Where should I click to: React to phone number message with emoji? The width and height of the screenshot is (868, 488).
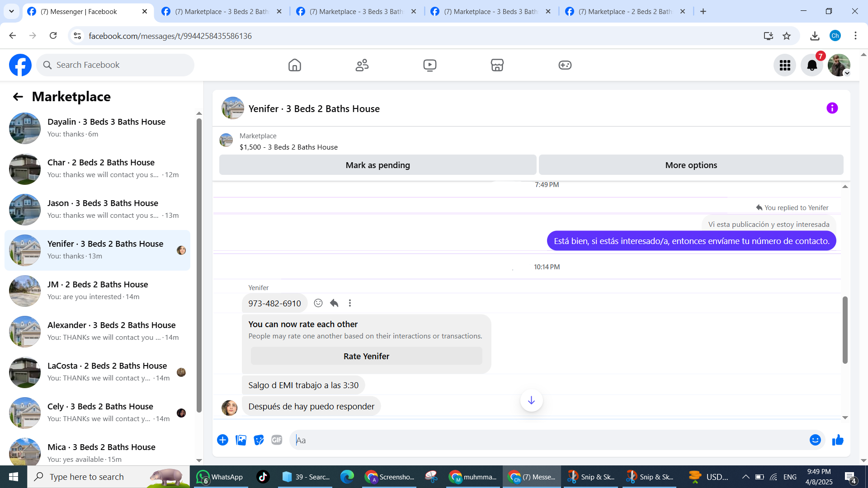tap(318, 303)
